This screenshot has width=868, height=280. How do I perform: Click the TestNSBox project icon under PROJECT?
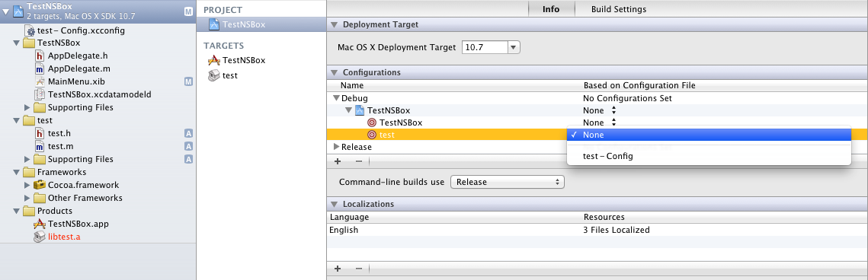214,24
